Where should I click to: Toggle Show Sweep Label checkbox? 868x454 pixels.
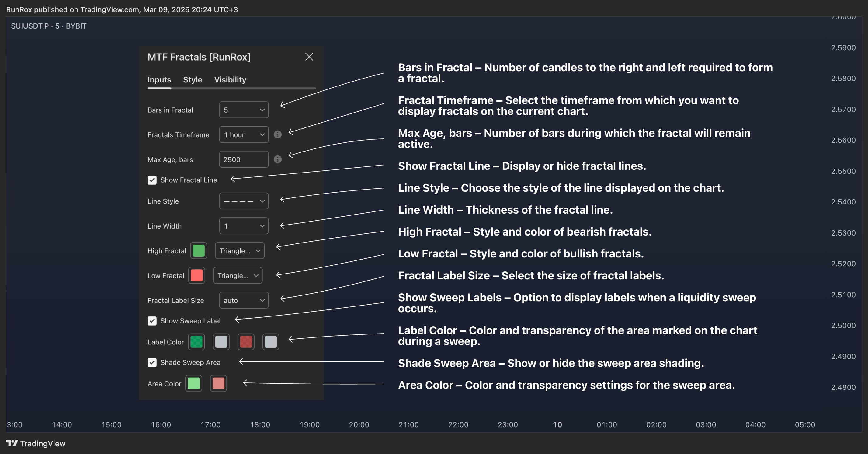[152, 321]
